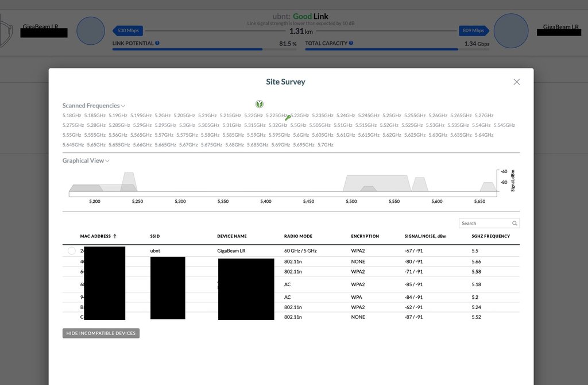
Task: Click the Total Capacity help icon
Action: click(x=351, y=43)
